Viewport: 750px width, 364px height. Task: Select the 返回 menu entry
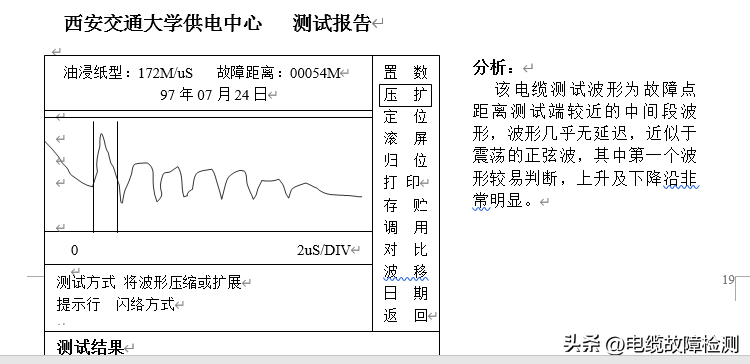[406, 315]
